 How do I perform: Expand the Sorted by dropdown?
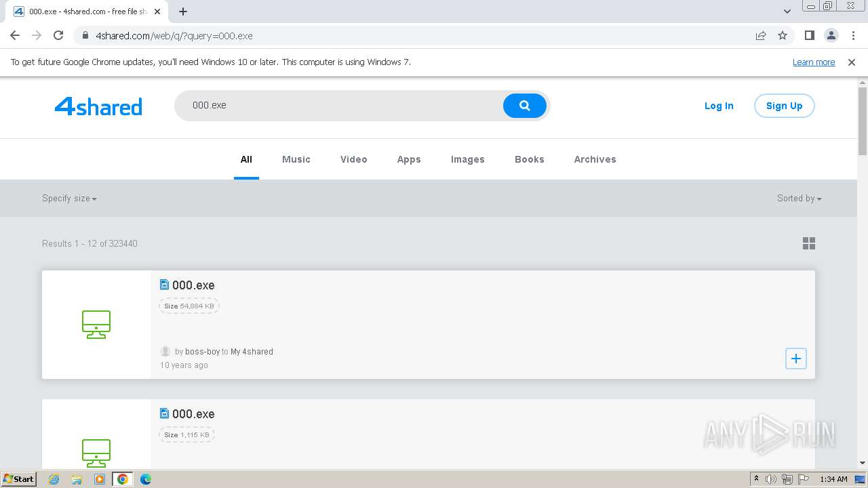point(800,199)
